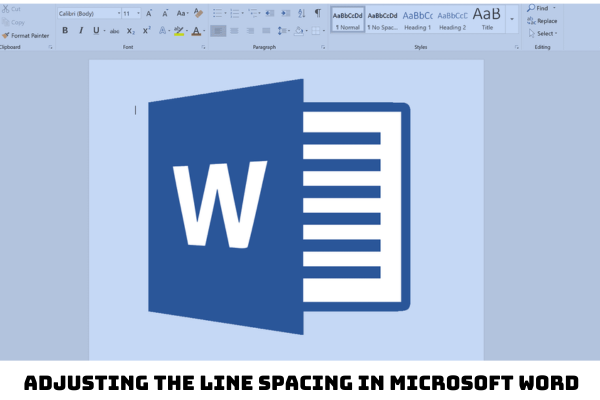Viewport: 600px width, 400px height.
Task: Expand the Styles gallery More arrow
Action: [x=512, y=19]
